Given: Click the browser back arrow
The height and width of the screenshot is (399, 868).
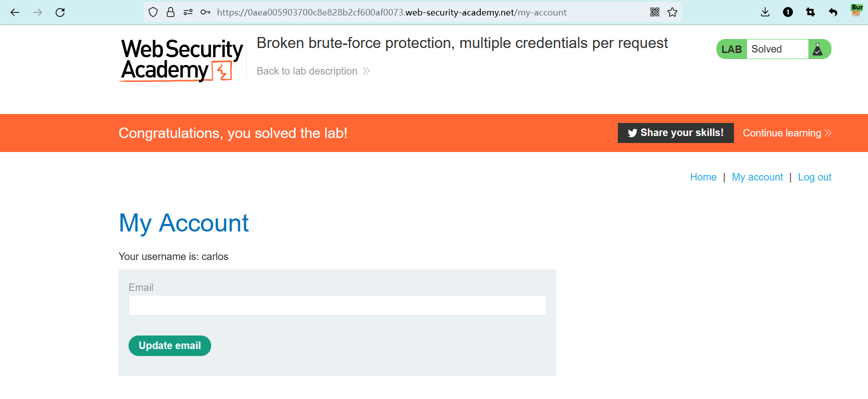Looking at the screenshot, I should (x=15, y=12).
